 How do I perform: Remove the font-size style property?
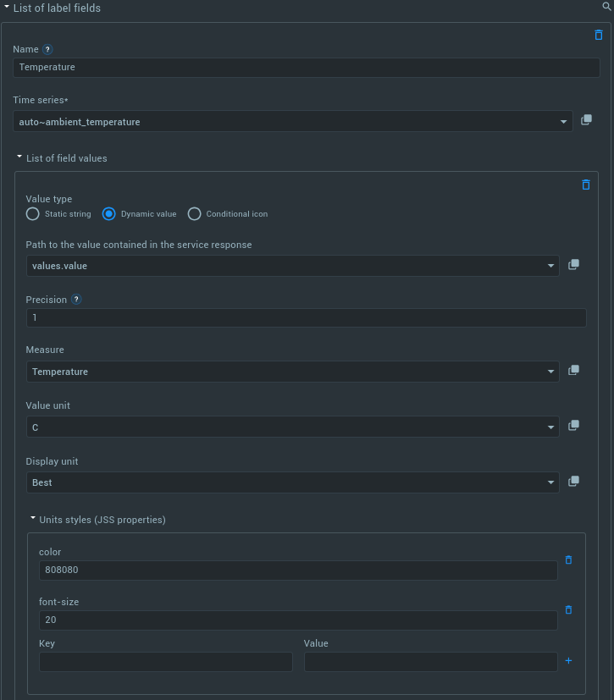click(x=568, y=609)
